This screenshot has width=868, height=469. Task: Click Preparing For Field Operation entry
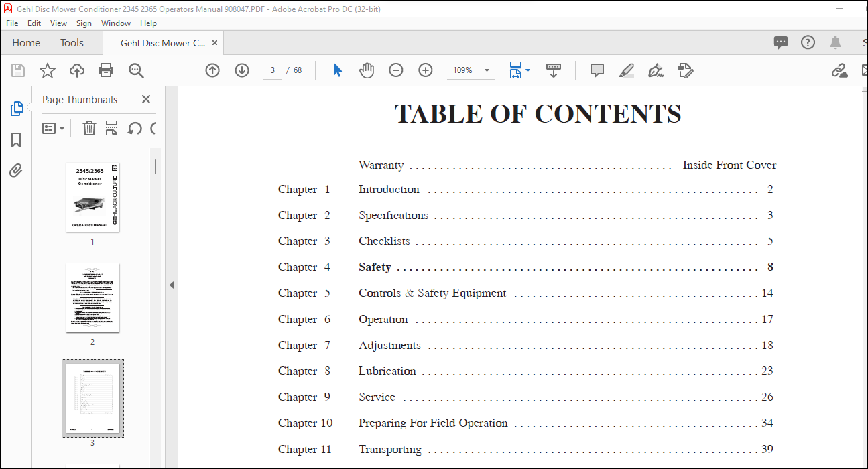pyautogui.click(x=433, y=423)
